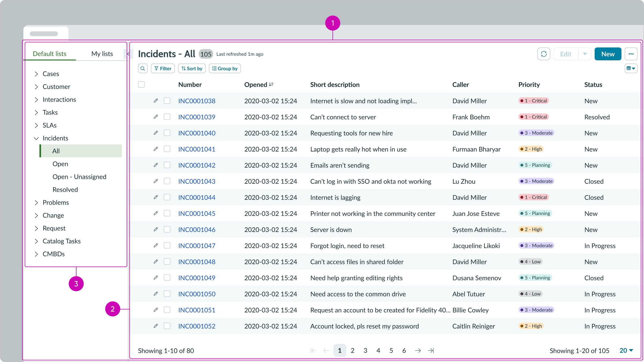Screen dimensions: 644x362
Task: Check the box for INC0001047
Action: 167,245
